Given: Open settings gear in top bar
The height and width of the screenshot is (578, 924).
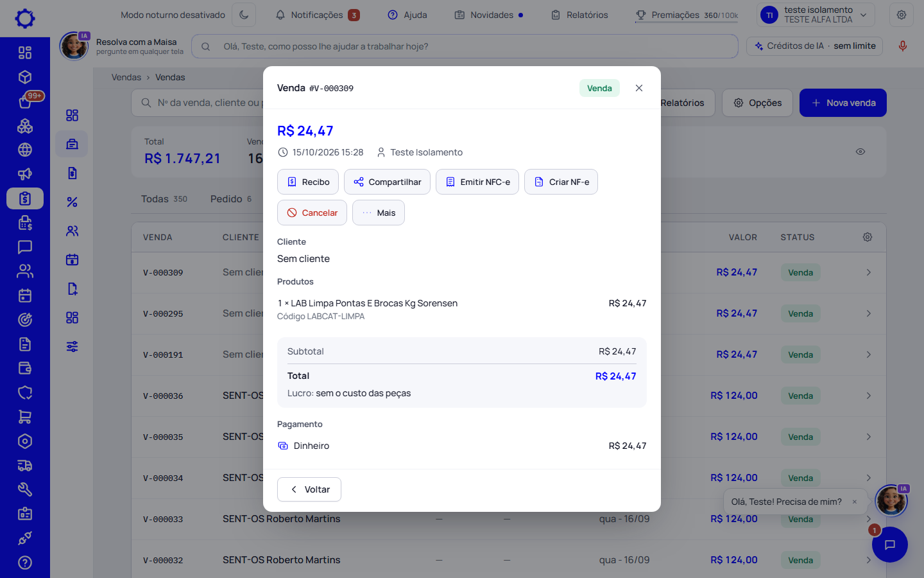Looking at the screenshot, I should click(x=902, y=15).
